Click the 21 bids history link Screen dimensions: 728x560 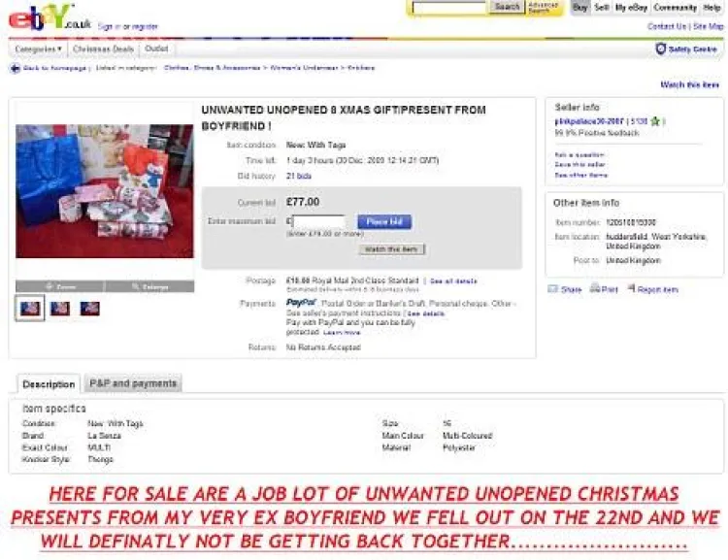[299, 176]
